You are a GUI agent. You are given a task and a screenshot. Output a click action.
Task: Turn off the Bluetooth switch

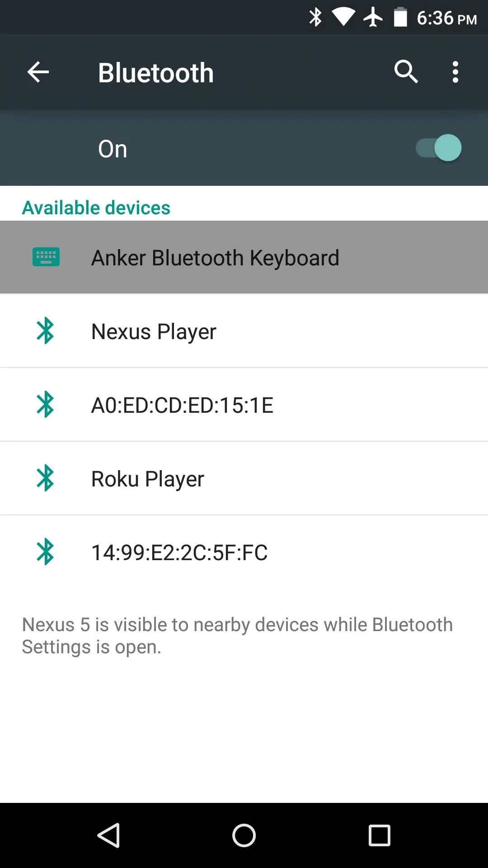[439, 148]
